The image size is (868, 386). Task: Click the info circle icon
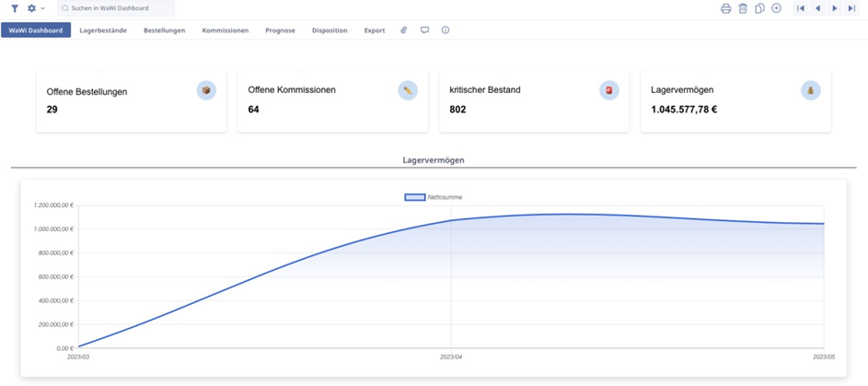pyautogui.click(x=446, y=30)
